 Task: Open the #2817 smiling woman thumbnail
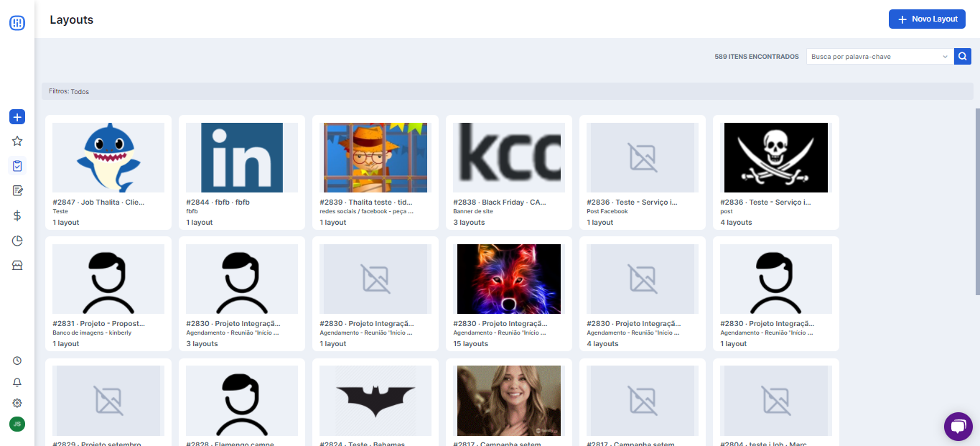click(509, 400)
